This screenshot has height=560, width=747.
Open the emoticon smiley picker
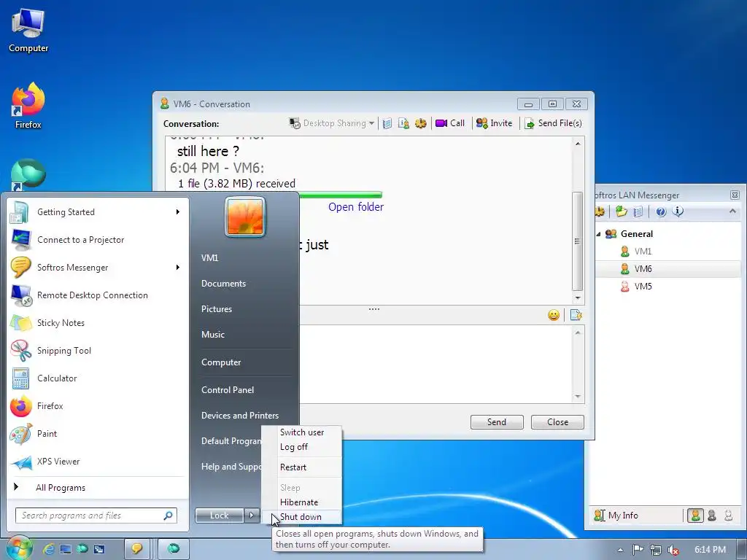[x=554, y=315]
